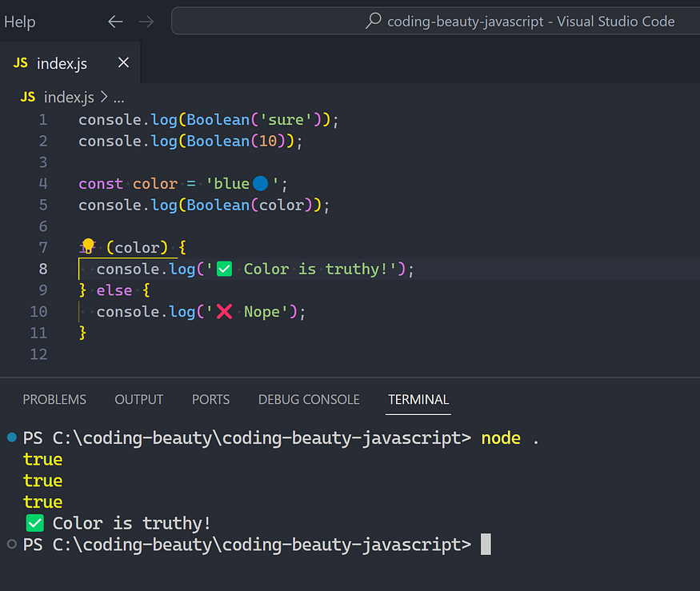The image size is (700, 591).
Task: Click the green checkmark emoji on line 8
Action: tap(224, 270)
